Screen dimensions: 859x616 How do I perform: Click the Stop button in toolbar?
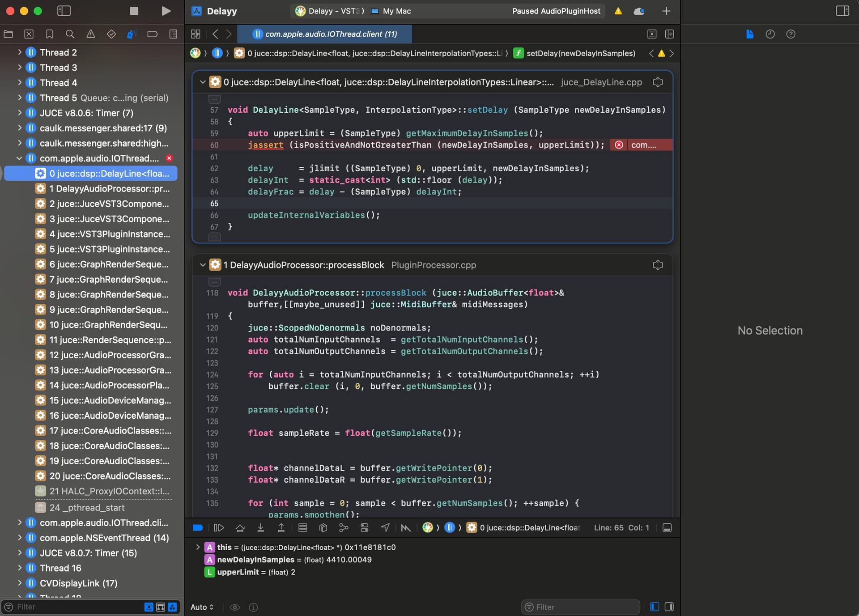tap(134, 11)
